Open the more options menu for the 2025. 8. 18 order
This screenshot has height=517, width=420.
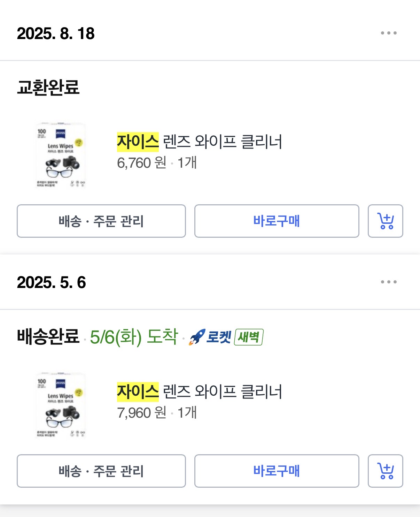[x=389, y=33]
